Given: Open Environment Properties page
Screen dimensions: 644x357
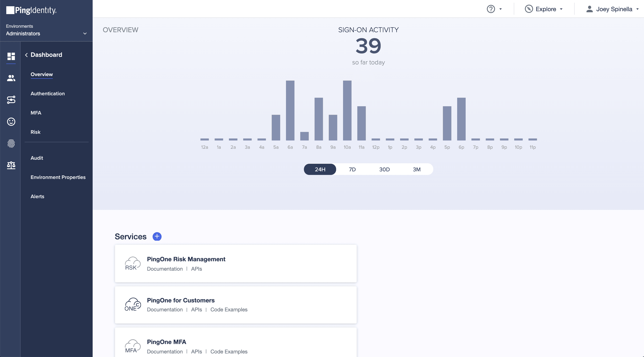Looking at the screenshot, I should pos(58,177).
